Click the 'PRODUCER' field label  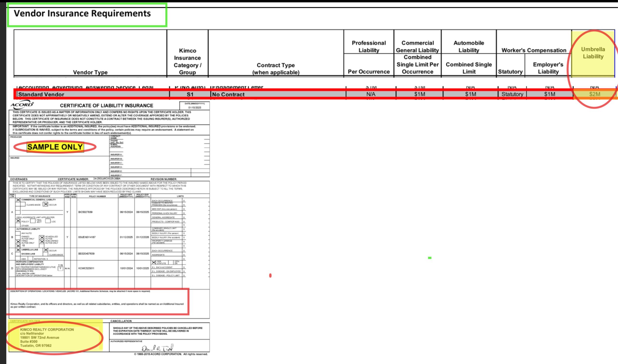[x=16, y=137]
